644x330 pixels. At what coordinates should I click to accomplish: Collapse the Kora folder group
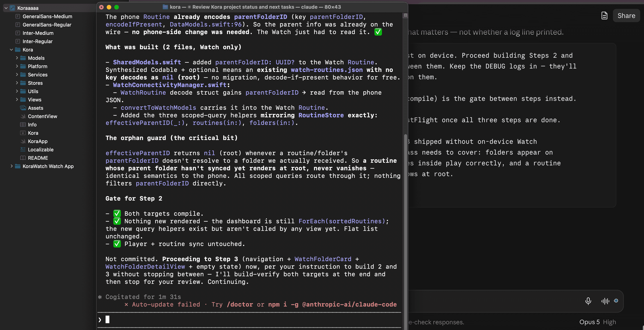click(x=11, y=50)
